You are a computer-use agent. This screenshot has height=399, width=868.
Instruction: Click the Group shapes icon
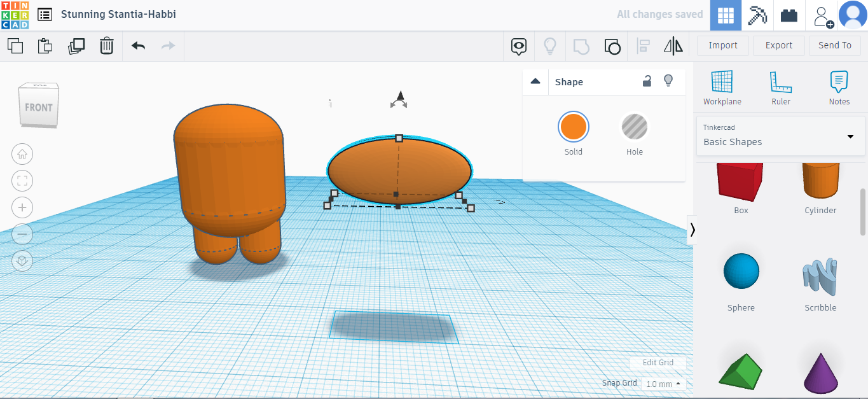581,46
